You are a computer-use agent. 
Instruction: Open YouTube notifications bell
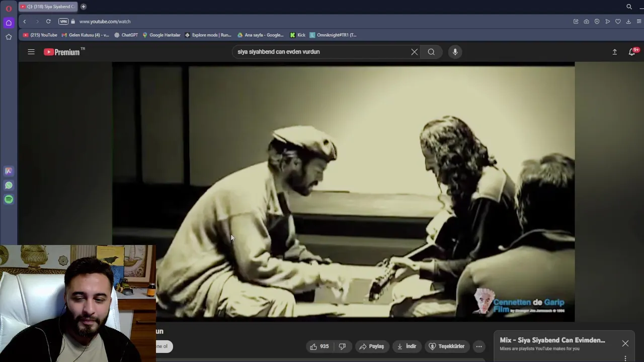pyautogui.click(x=632, y=52)
